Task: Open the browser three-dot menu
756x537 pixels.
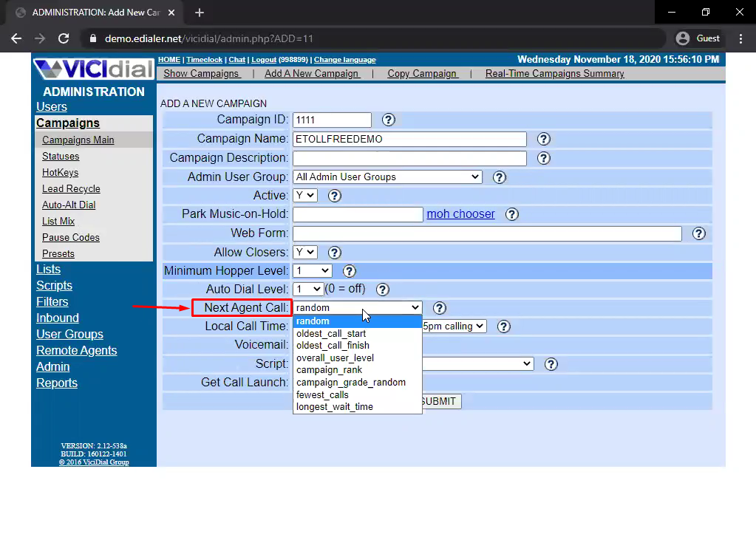Action: pyautogui.click(x=741, y=38)
